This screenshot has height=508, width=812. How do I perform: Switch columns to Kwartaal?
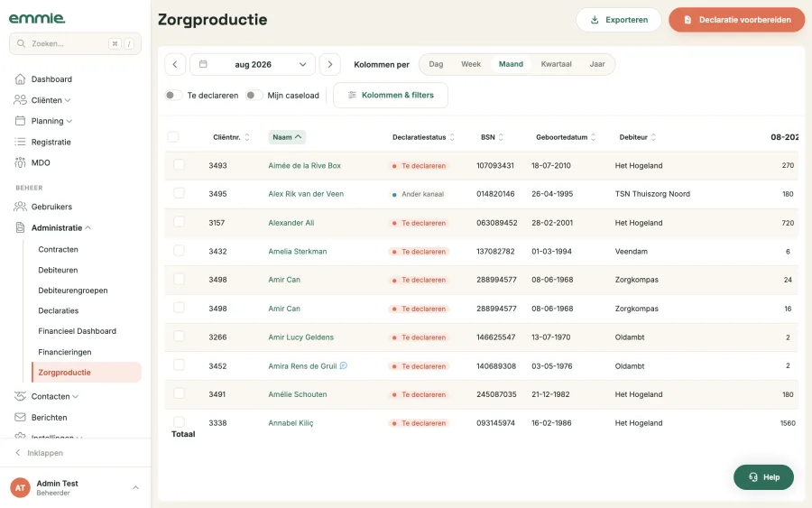point(556,64)
